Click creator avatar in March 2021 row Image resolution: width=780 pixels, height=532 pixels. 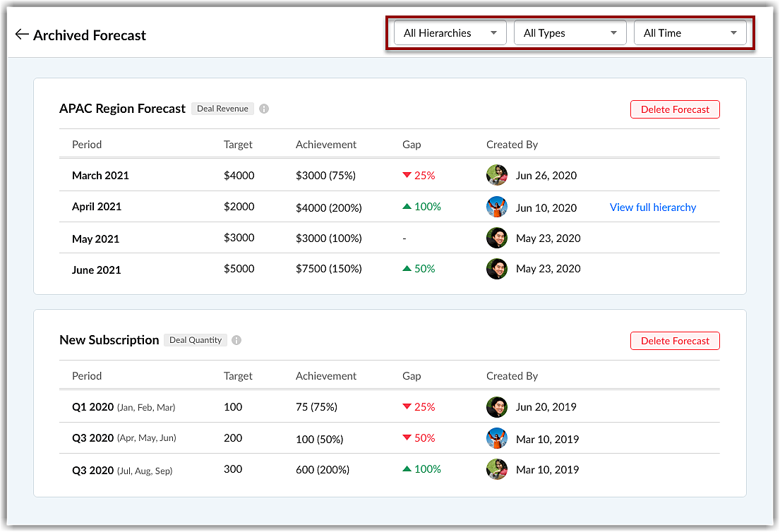(x=497, y=175)
